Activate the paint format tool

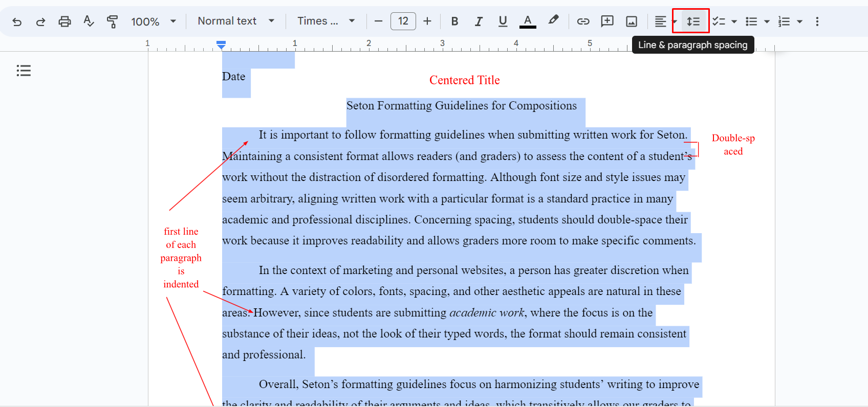coord(112,21)
